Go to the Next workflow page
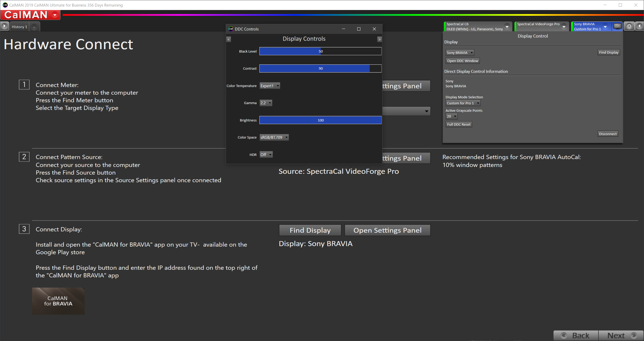644x341 pixels. click(x=621, y=335)
